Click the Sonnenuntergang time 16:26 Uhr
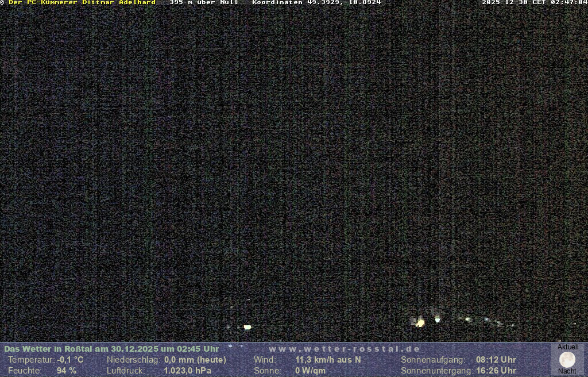588x377 pixels. click(x=496, y=371)
